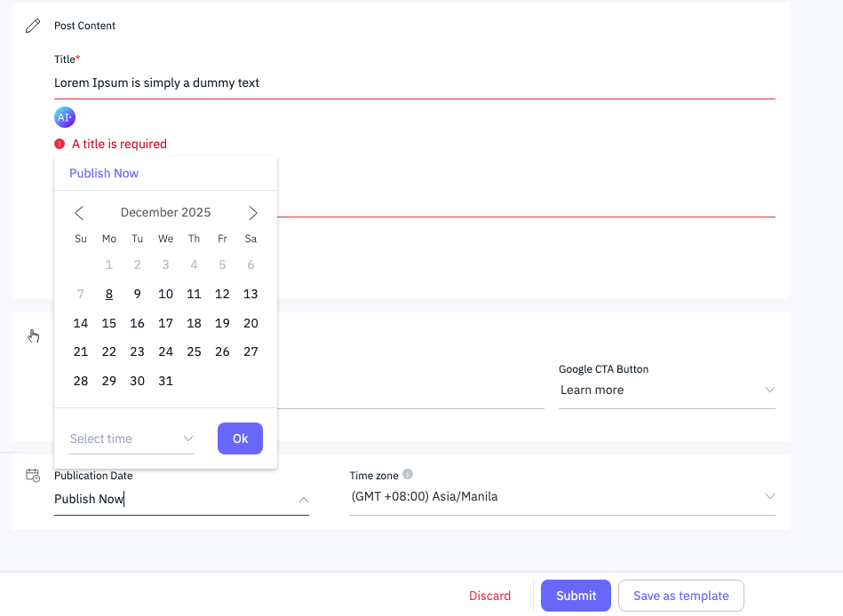
Task: Click the red error icon by title warning
Action: point(60,144)
